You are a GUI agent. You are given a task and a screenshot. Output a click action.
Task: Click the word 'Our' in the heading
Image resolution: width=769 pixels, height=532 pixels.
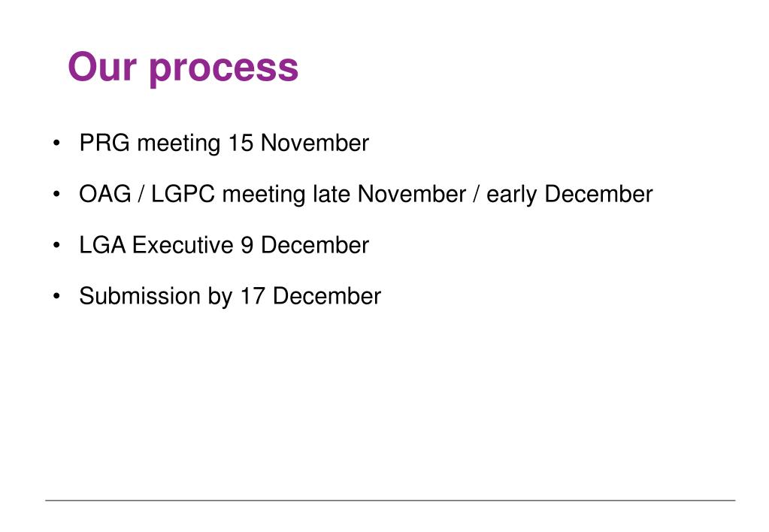point(102,67)
